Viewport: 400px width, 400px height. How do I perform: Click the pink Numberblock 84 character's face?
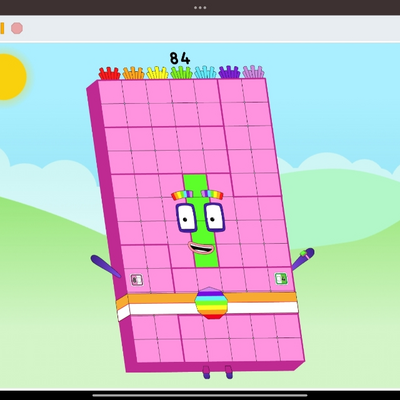pyautogui.click(x=200, y=222)
